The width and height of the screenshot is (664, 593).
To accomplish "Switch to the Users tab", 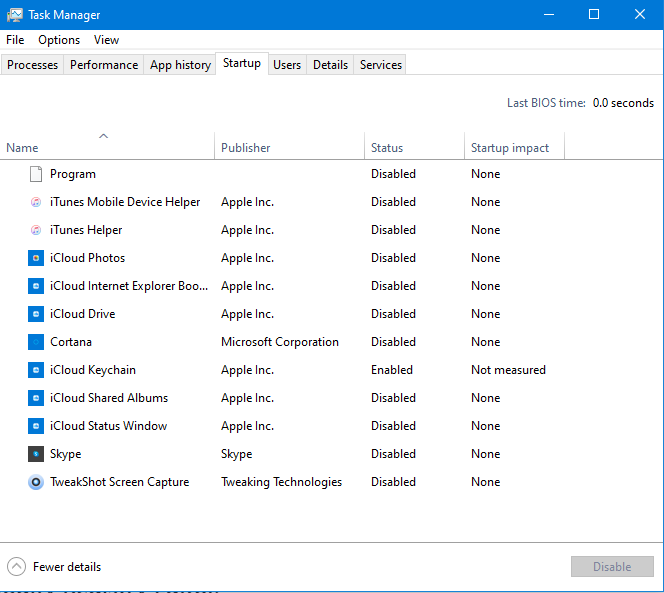I will tap(287, 65).
